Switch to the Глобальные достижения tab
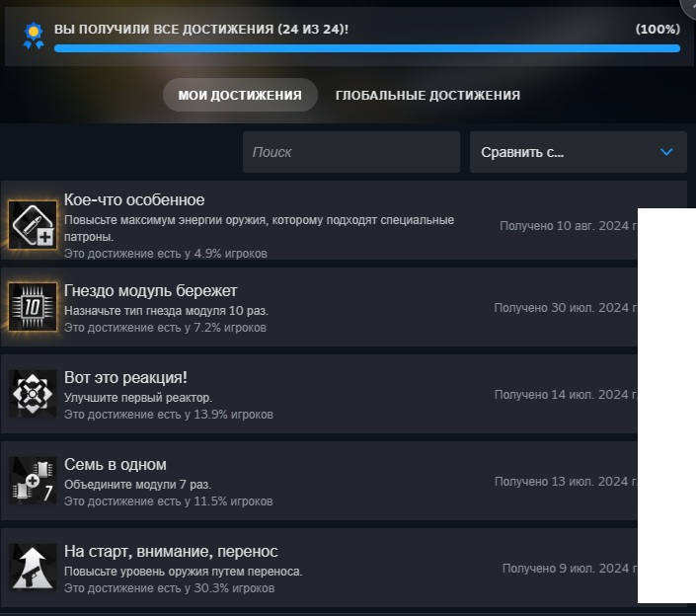Screen dimensions: 696x616 [427, 95]
